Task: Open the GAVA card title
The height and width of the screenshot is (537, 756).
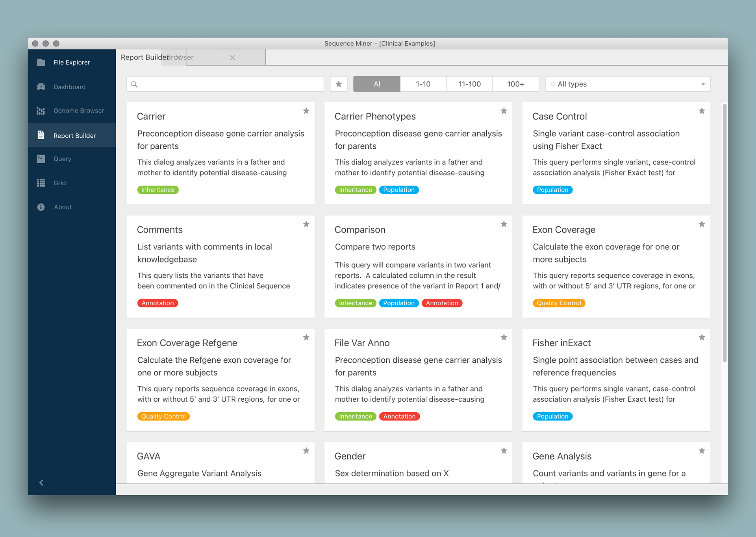Action: click(x=148, y=456)
